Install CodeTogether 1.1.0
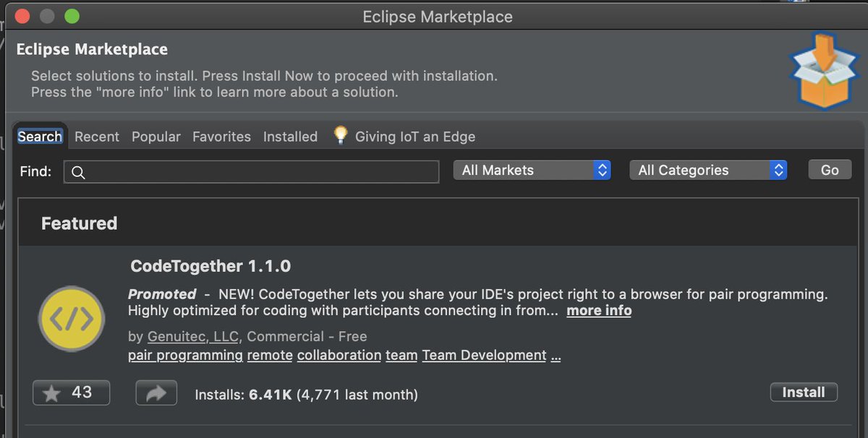Viewport: 868px width, 438px height. 804,392
